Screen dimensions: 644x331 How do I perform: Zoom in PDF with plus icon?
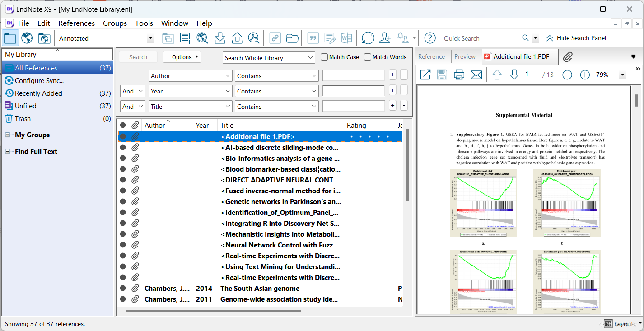585,75
